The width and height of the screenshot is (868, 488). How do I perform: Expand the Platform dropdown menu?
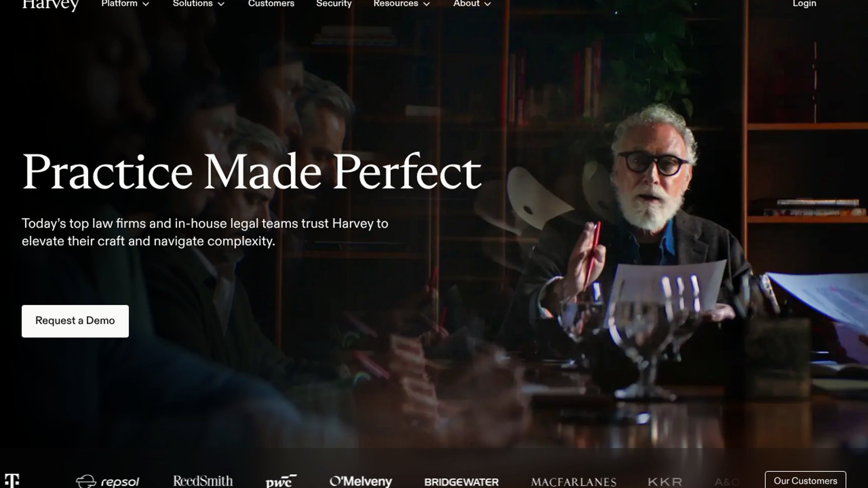click(x=125, y=4)
